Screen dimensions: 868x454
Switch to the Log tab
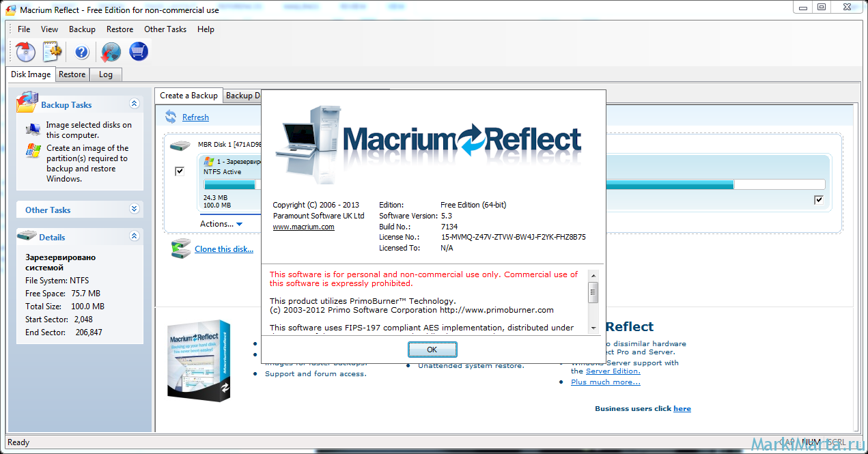pos(106,74)
